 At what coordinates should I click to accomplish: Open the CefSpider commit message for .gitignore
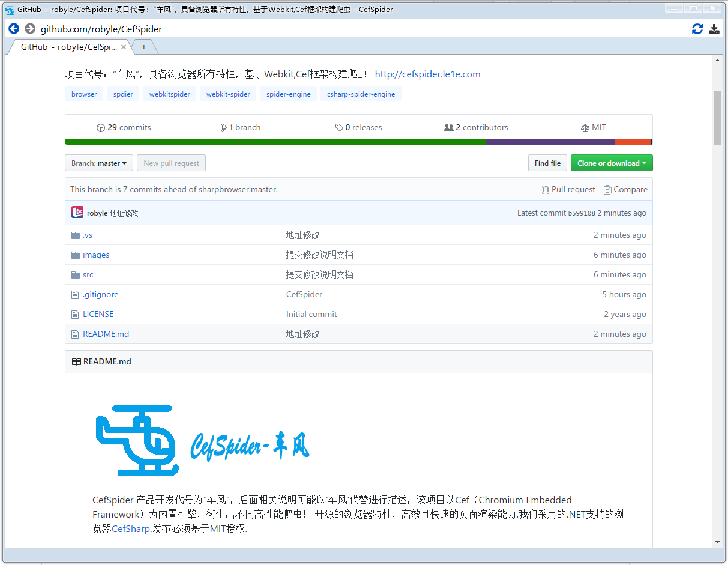tap(304, 294)
